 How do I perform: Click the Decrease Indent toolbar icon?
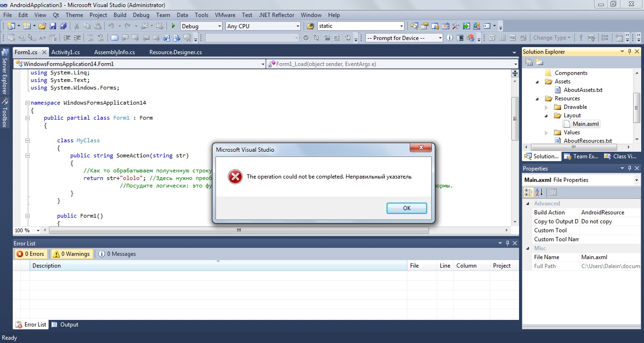point(67,38)
